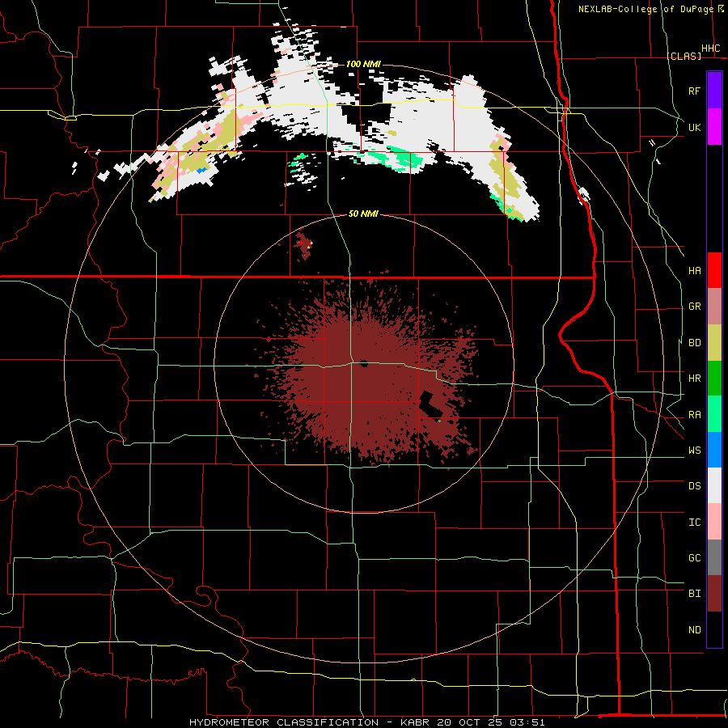
Task: Click the IC legend label
Action: [694, 523]
